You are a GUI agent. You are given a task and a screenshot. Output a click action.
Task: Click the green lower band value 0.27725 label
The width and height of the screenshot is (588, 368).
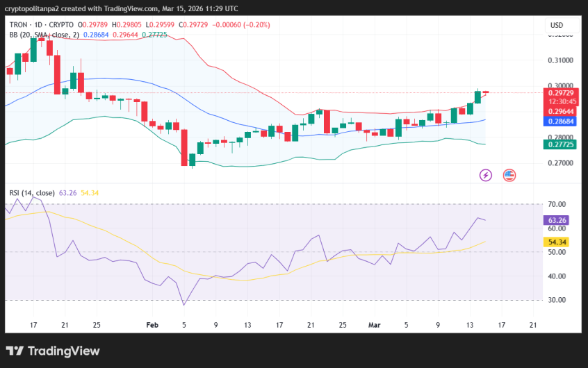[x=560, y=144]
